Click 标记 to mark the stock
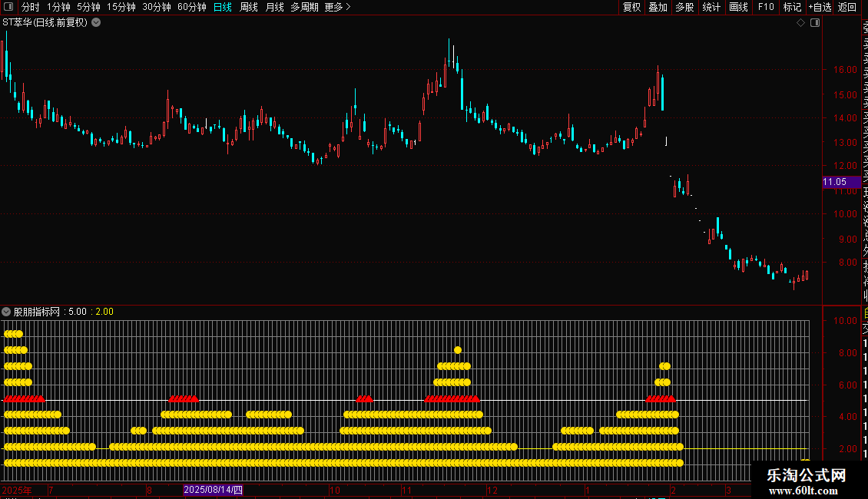868x499 pixels. [x=792, y=7]
